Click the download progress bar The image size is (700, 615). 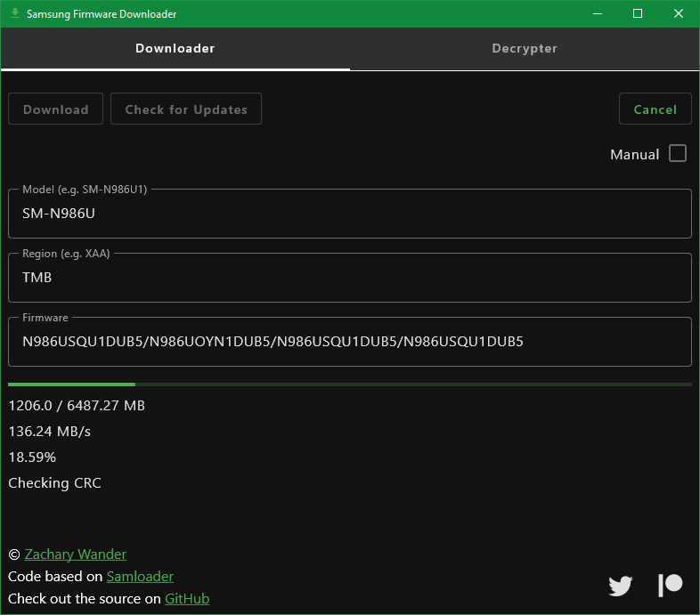point(350,384)
